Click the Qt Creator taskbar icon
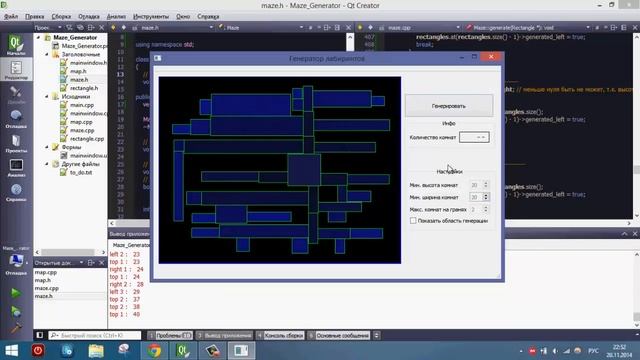This screenshot has width=640, height=360. (183, 351)
